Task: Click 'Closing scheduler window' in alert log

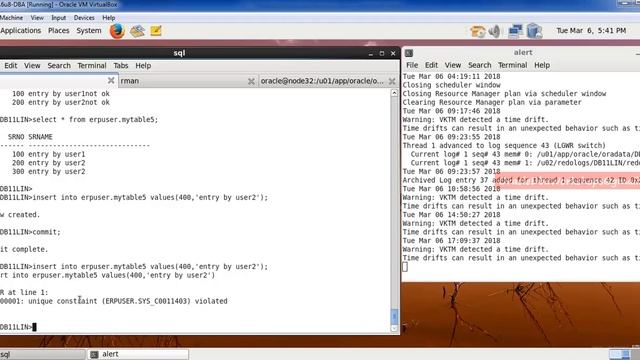Action: coord(451,85)
